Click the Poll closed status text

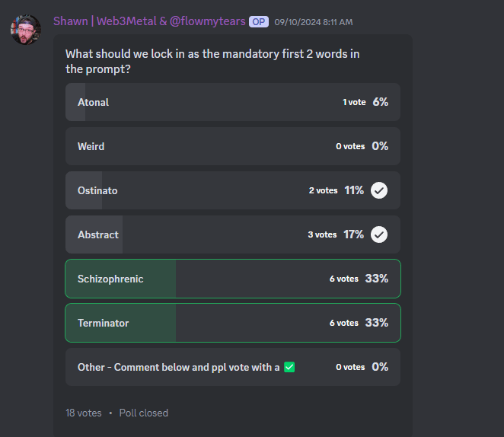[x=144, y=413]
